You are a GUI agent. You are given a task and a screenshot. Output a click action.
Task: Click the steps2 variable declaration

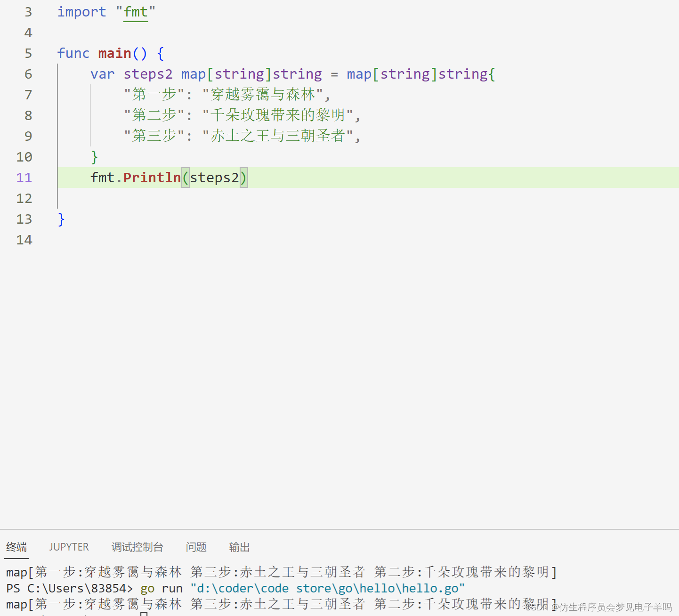click(148, 74)
